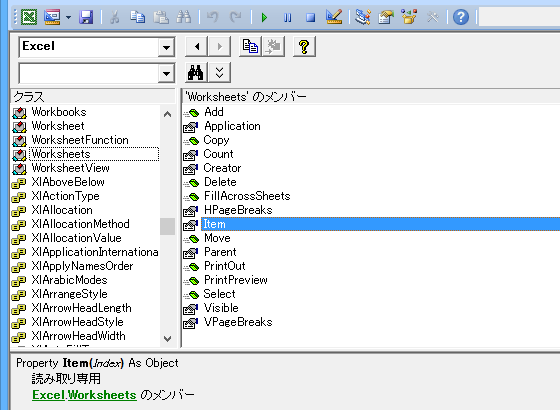Image resolution: width=560 pixels, height=410 pixels.
Task: Click the Copy icon in the toolbar
Action: [x=137, y=17]
